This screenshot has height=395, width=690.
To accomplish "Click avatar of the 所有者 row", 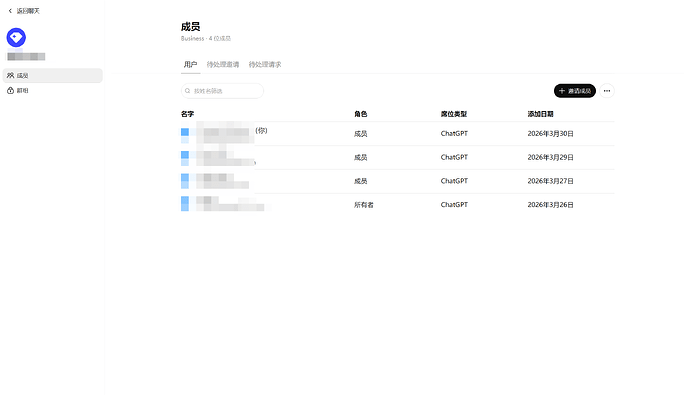I will pyautogui.click(x=185, y=204).
